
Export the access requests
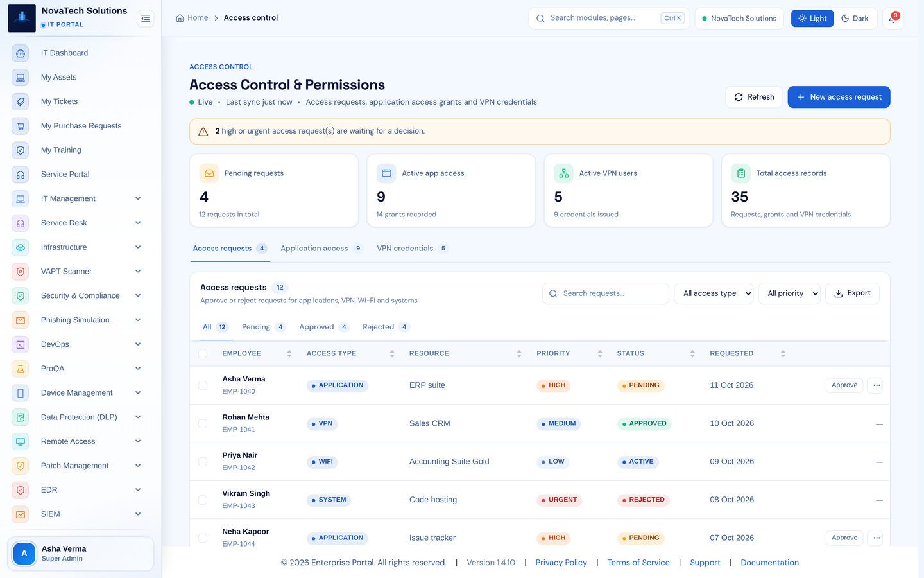pos(852,293)
